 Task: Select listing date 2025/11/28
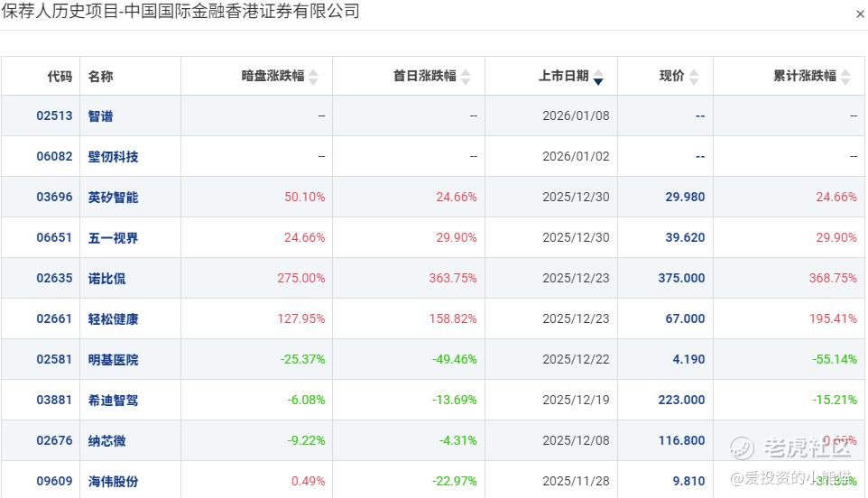pos(576,481)
